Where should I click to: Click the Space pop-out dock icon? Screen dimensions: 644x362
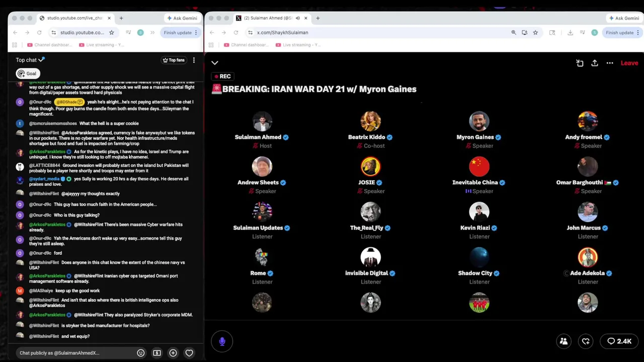coord(580,63)
